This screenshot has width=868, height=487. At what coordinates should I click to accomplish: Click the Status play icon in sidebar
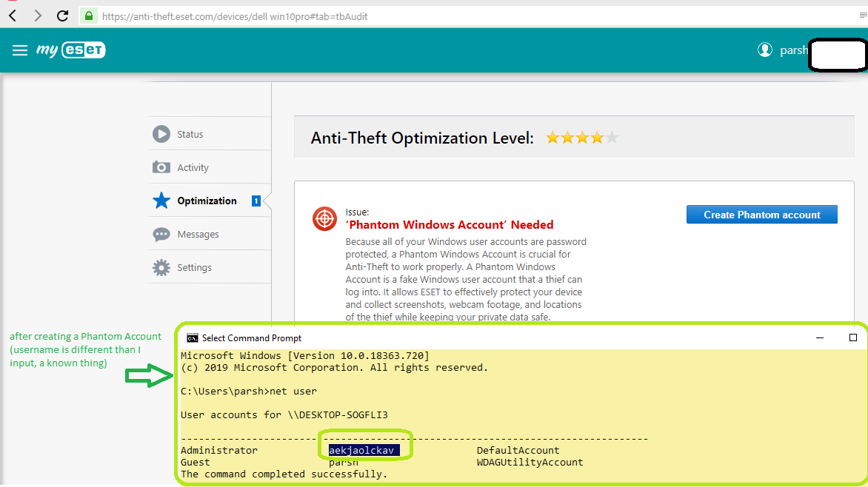point(161,134)
